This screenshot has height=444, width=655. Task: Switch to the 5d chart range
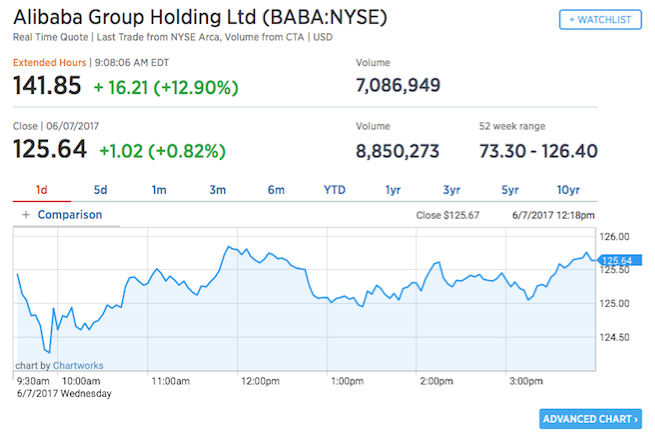100,190
